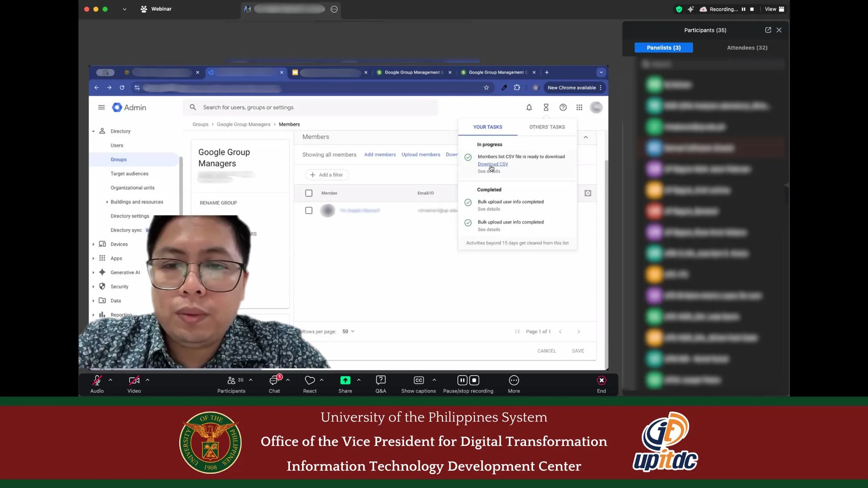The height and width of the screenshot is (488, 868).
Task: Close the Participants panel
Action: coord(779,30)
